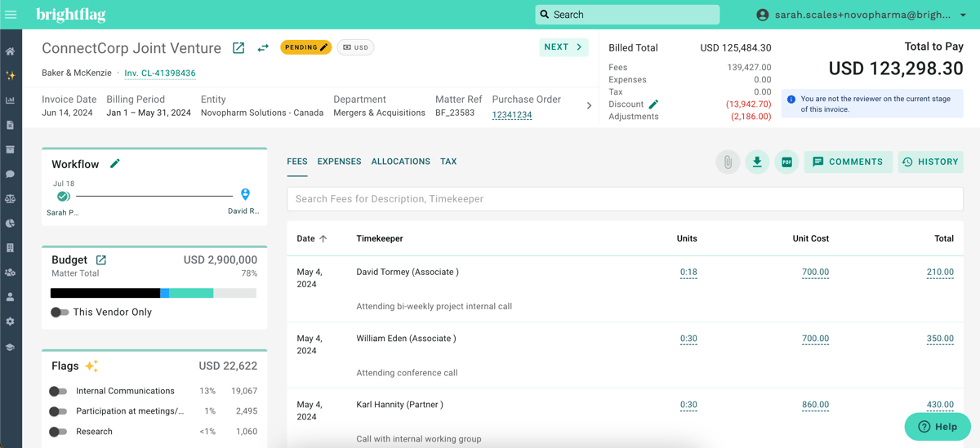Edit the discount pencil icon
The width and height of the screenshot is (980, 448).
point(653,104)
